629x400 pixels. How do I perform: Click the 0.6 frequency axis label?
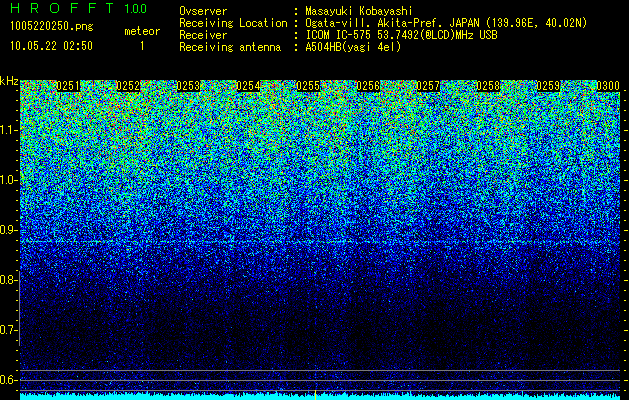8,380
